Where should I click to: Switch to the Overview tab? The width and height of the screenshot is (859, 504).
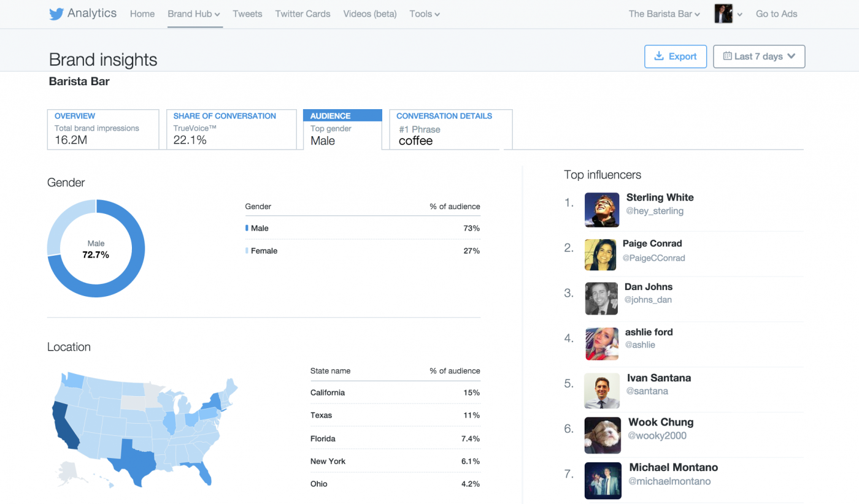point(103,129)
